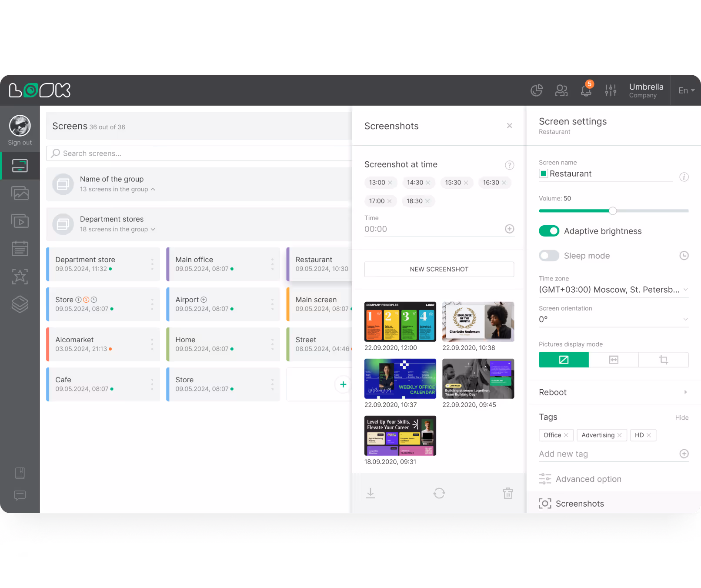Open the Gallery/media library sidebar icon
This screenshot has height=588, width=701.
click(x=20, y=193)
